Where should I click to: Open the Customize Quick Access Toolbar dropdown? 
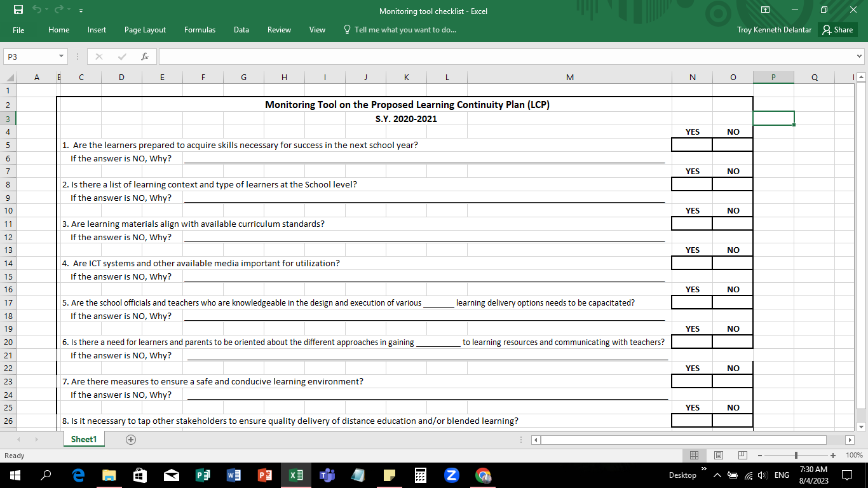[x=81, y=11]
